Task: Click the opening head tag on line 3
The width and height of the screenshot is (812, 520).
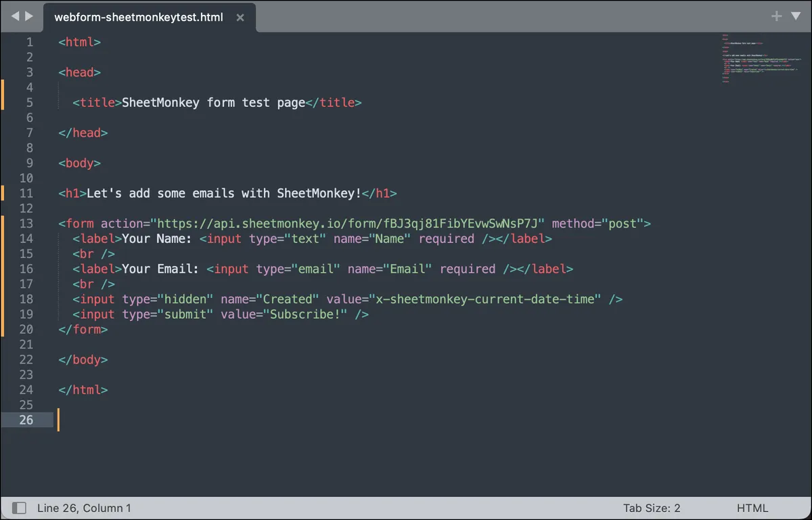Action: coord(79,72)
